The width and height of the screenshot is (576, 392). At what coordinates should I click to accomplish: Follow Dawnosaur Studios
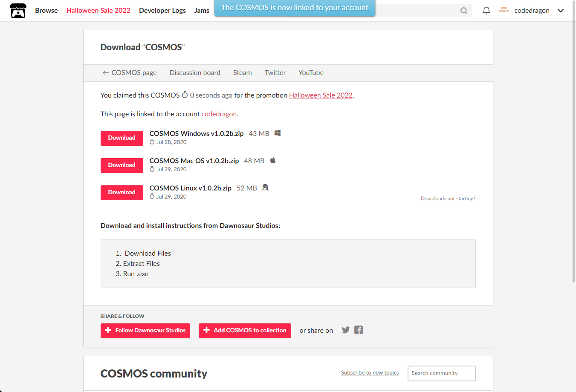coord(145,331)
